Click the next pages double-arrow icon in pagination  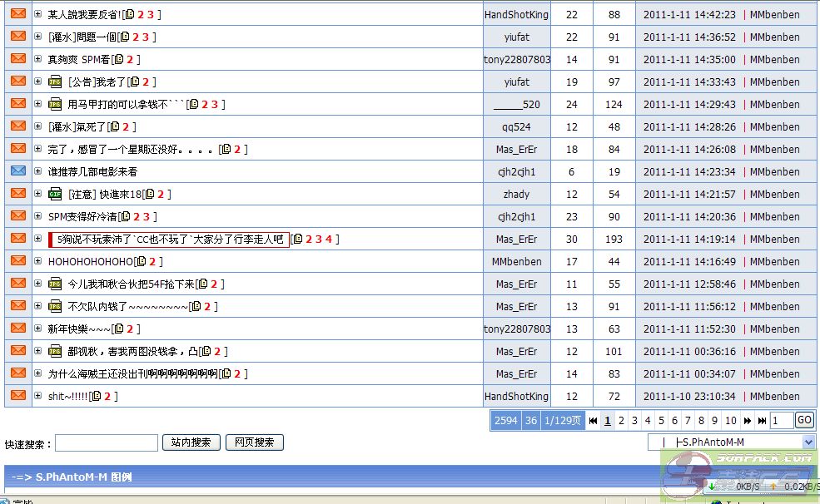coord(748,421)
